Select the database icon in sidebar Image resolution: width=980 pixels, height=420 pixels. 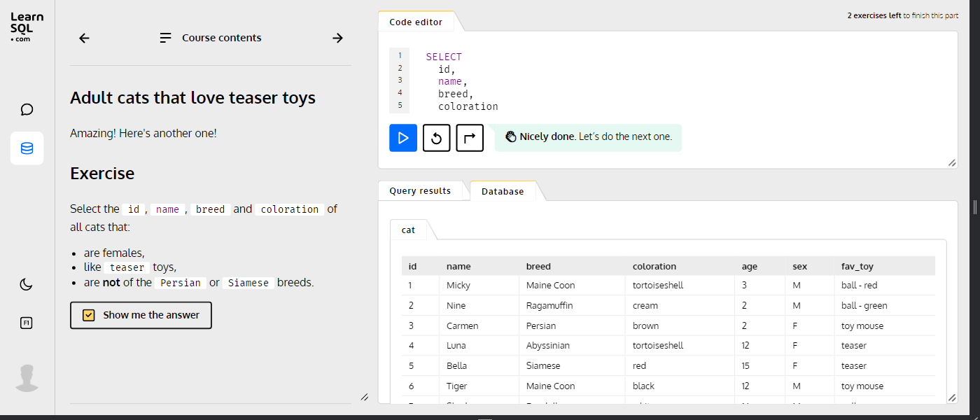coord(27,148)
